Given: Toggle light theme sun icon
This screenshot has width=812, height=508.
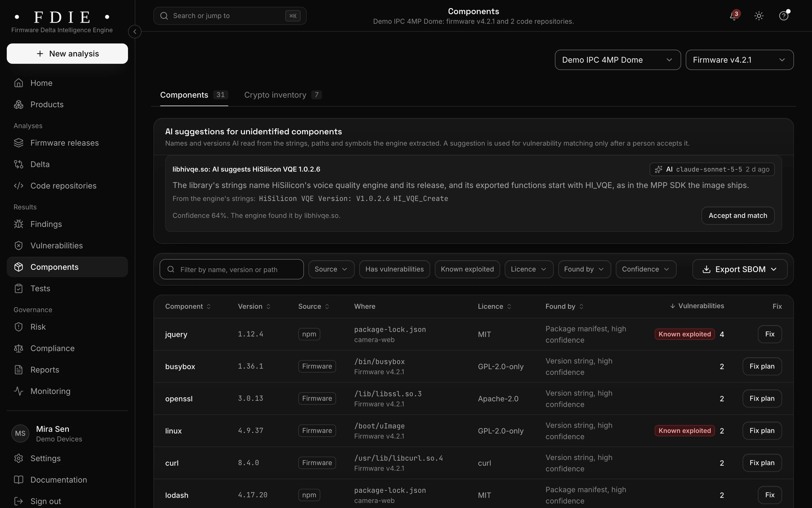Looking at the screenshot, I should [x=759, y=16].
